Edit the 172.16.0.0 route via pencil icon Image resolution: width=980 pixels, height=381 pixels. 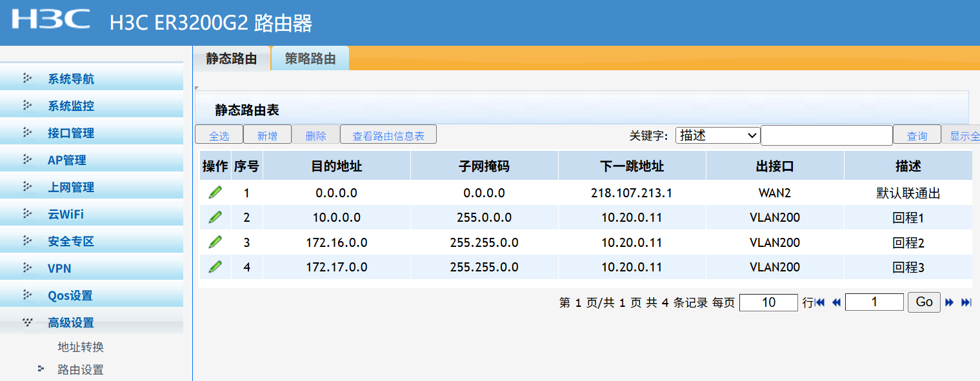click(215, 242)
